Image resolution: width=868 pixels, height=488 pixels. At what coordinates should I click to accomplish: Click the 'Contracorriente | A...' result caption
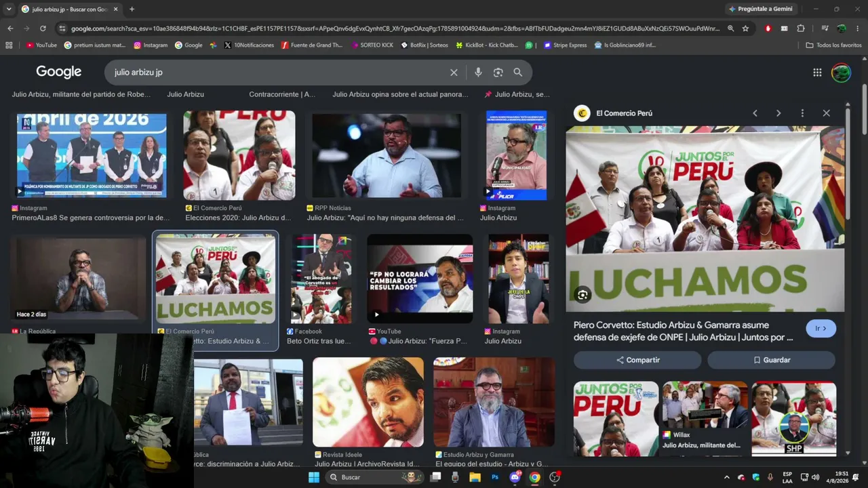click(x=282, y=94)
